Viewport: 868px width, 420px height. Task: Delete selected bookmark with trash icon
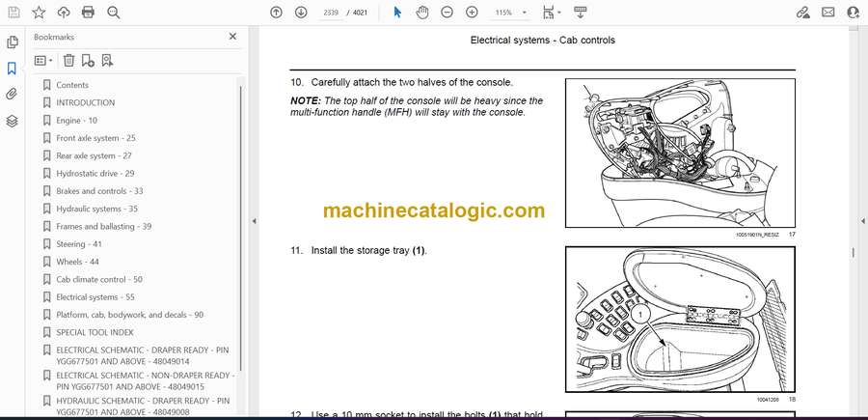click(68, 61)
